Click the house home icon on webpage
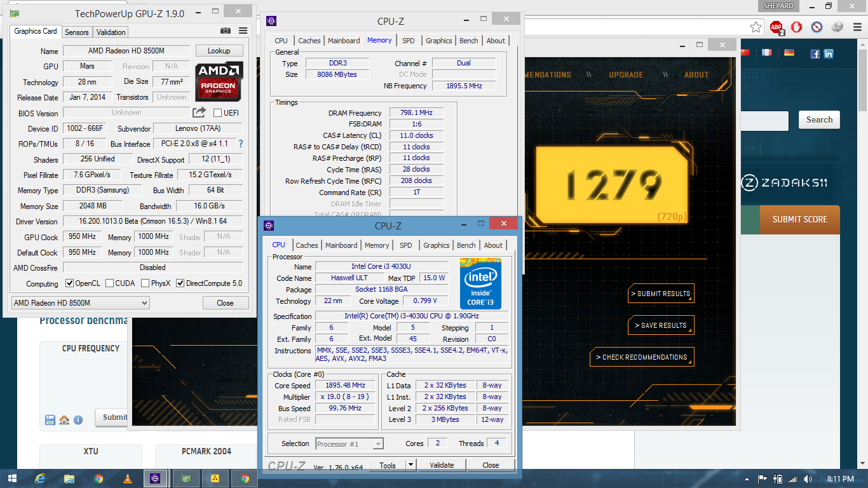The width and height of the screenshot is (868, 488). click(x=64, y=420)
